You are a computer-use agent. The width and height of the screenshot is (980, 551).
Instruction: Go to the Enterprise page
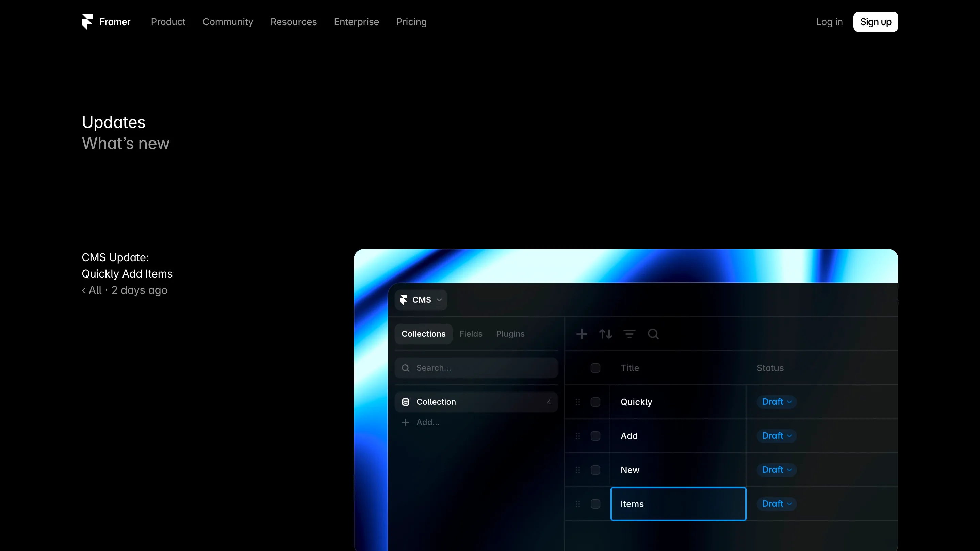click(x=357, y=22)
